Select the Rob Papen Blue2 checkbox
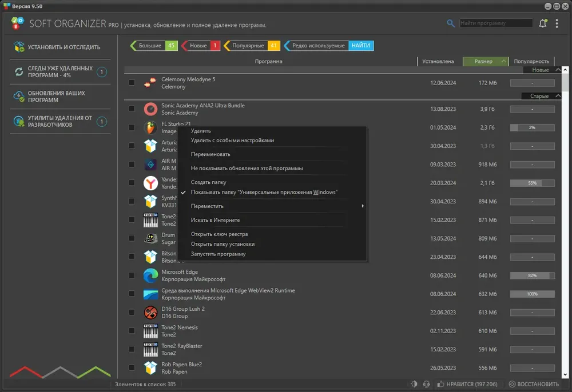The width and height of the screenshot is (572, 392). coord(132,368)
